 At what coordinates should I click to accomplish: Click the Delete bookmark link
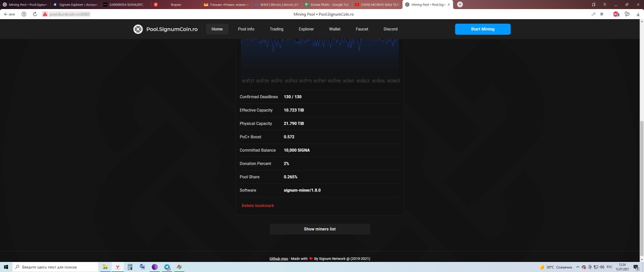tap(258, 206)
